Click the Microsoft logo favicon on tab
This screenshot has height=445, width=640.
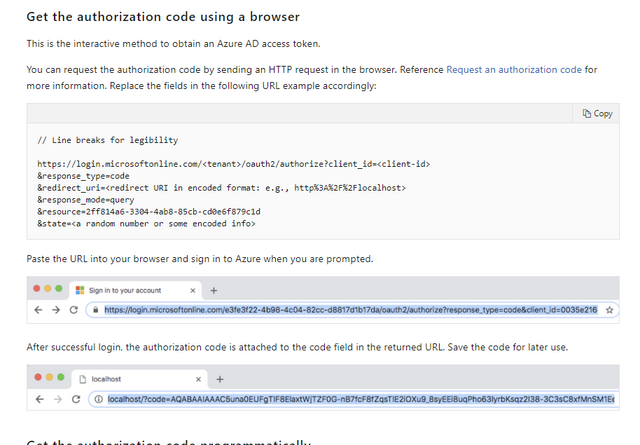80,290
